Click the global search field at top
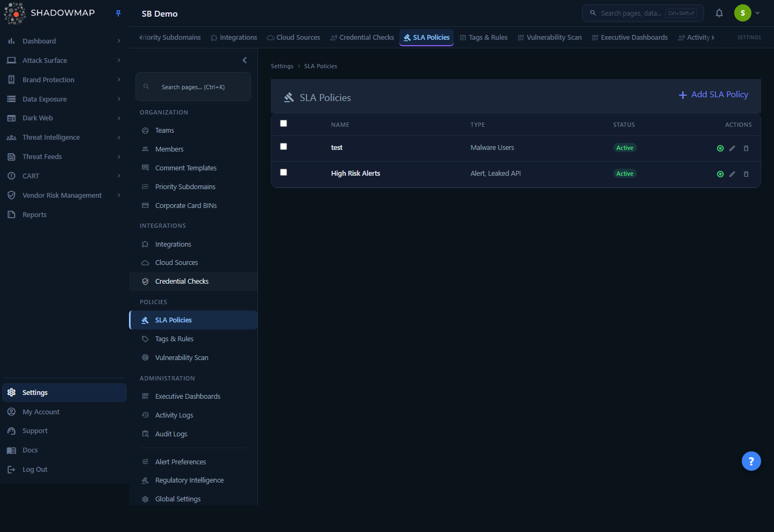This screenshot has height=532, width=774. point(643,13)
